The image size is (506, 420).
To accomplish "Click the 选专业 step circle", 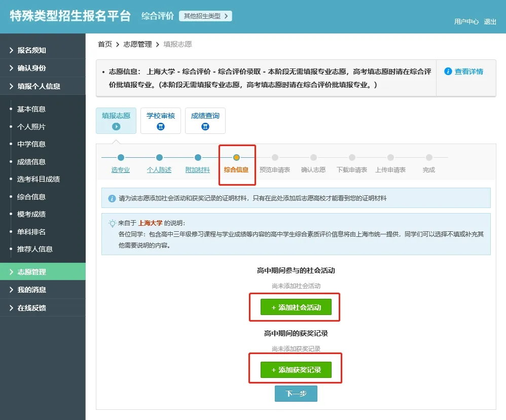I will click(x=121, y=158).
